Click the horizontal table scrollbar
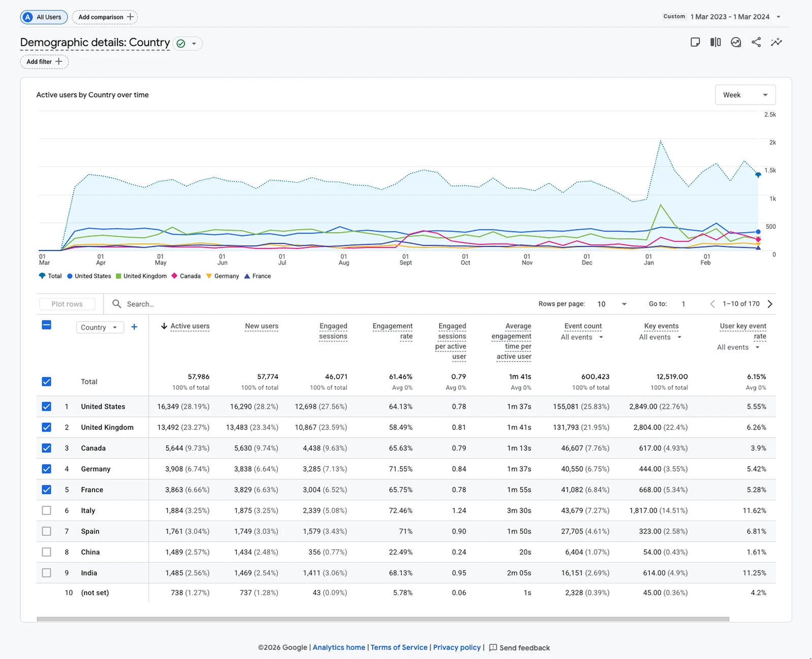The height and width of the screenshot is (659, 812). [x=383, y=619]
